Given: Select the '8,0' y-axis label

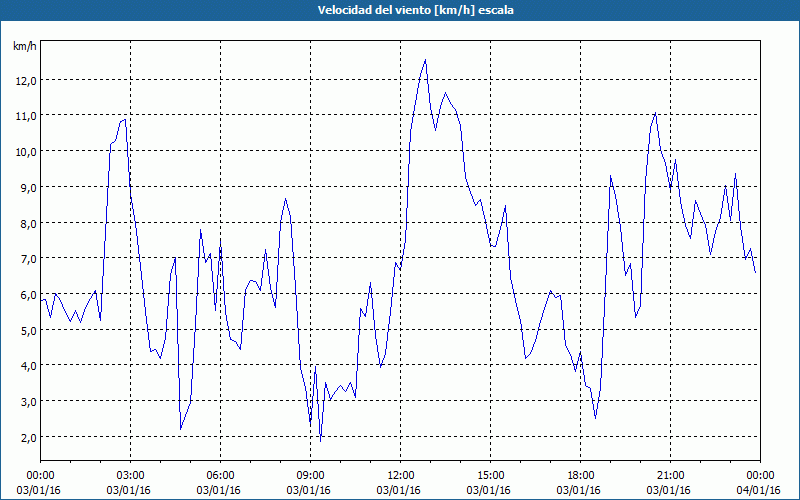Looking at the screenshot, I should click(x=29, y=223).
